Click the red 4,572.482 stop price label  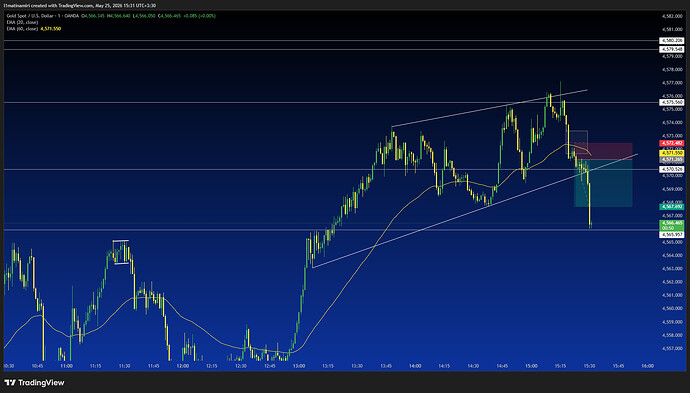672,143
